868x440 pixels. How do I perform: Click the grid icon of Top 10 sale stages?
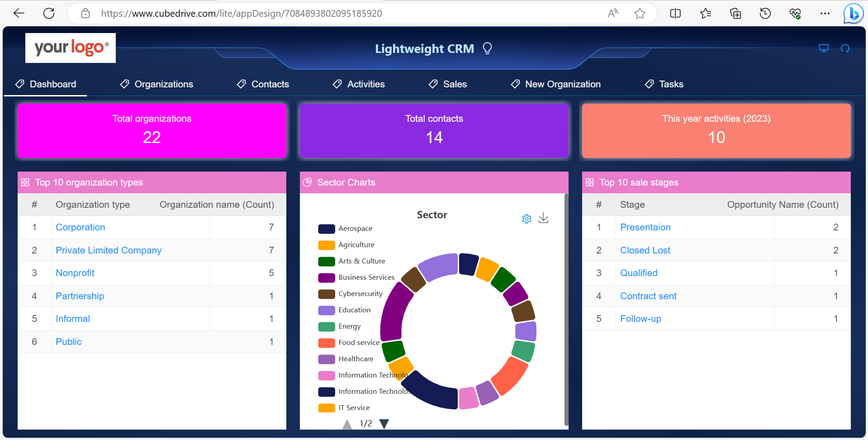[590, 182]
